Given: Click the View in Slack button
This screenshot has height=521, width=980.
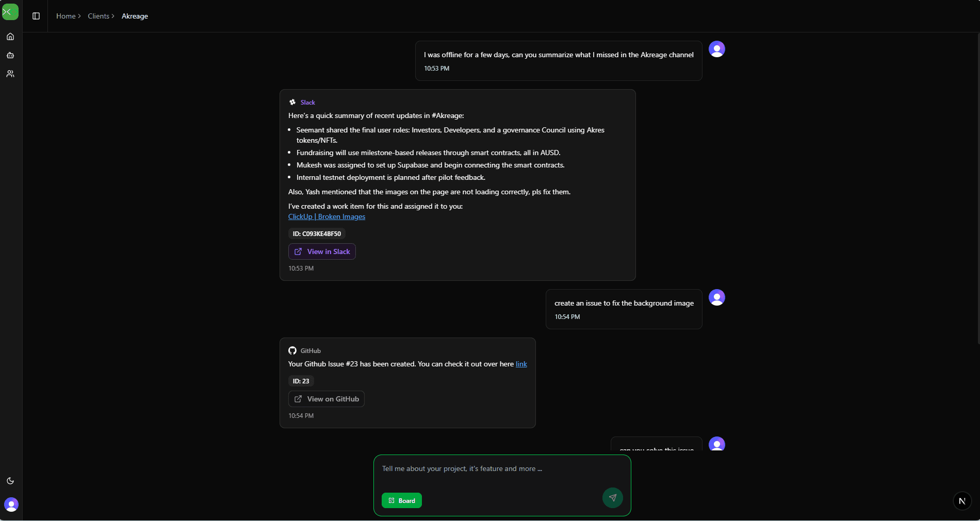Looking at the screenshot, I should coord(322,251).
